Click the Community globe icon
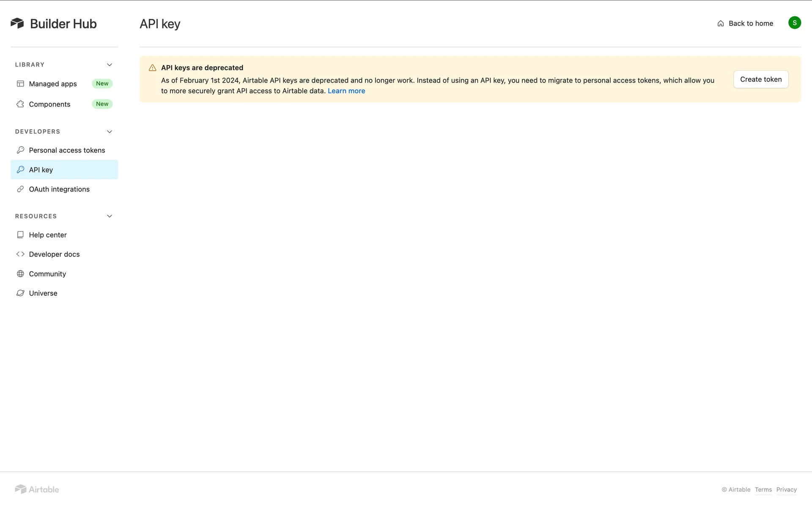Image resolution: width=812 pixels, height=508 pixels. [x=20, y=274]
